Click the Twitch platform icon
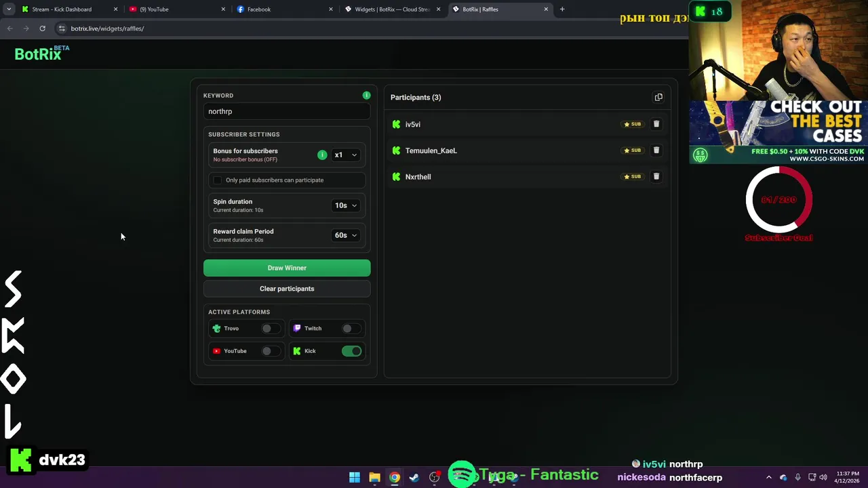This screenshot has height=488, width=868. click(297, 328)
